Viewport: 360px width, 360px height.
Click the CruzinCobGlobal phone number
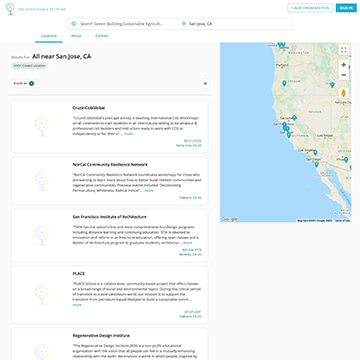[193, 141]
